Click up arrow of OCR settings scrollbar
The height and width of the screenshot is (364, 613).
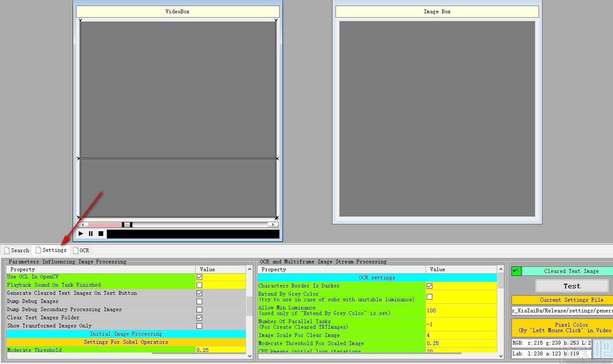[x=500, y=269]
